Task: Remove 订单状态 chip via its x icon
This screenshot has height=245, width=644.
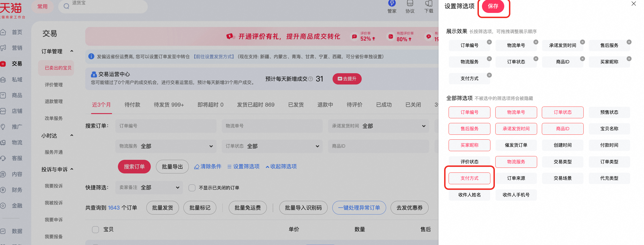Action: point(536,59)
